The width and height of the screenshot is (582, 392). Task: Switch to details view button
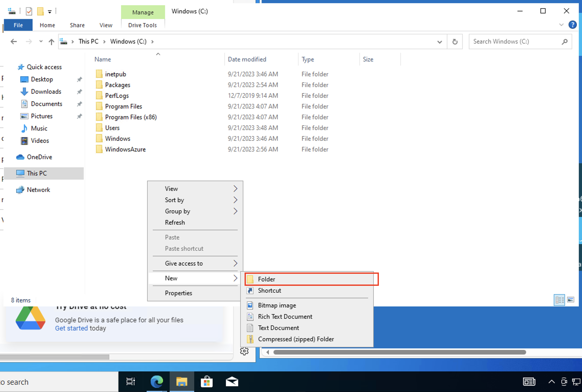(559, 300)
